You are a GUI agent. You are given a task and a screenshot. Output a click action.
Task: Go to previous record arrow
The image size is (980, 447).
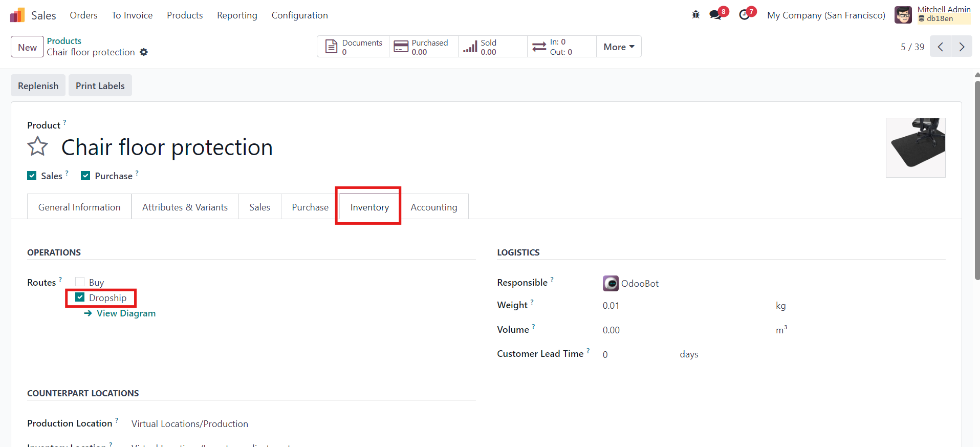940,47
